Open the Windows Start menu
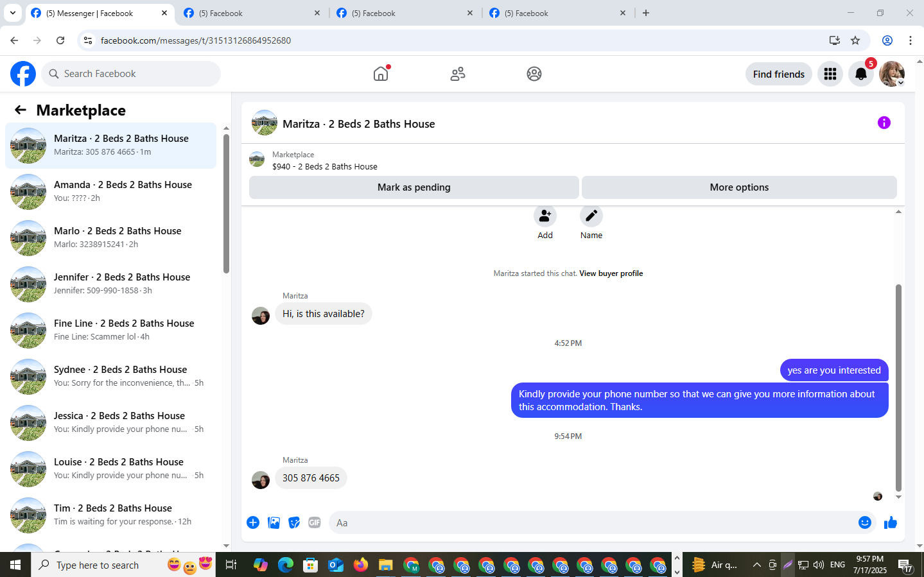This screenshot has height=577, width=924. 15,565
